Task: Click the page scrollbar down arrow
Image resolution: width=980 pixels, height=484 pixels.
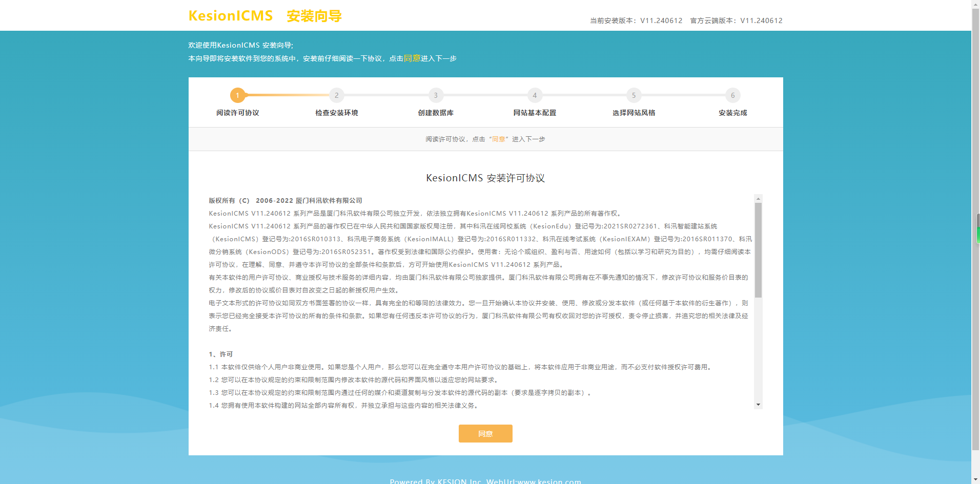Action: tap(975, 480)
